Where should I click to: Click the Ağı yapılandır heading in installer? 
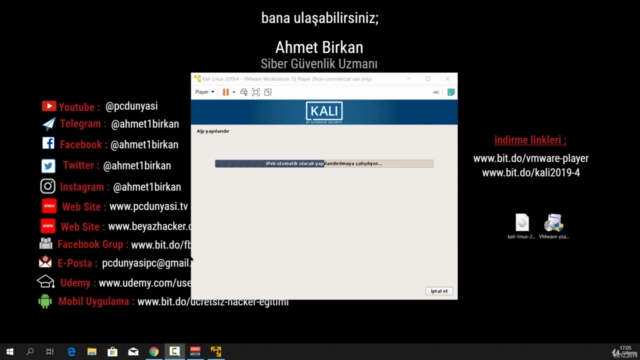coord(213,131)
